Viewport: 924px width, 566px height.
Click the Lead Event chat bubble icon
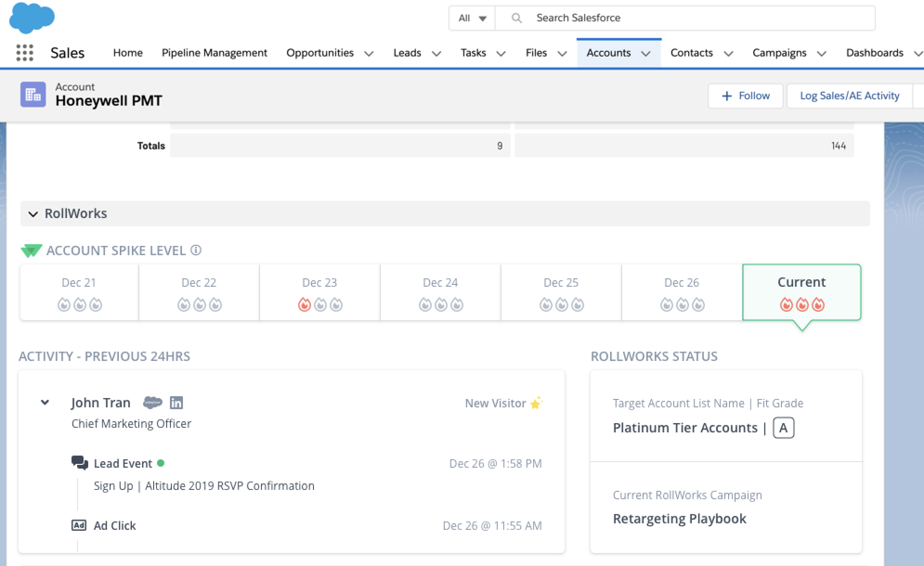click(79, 463)
